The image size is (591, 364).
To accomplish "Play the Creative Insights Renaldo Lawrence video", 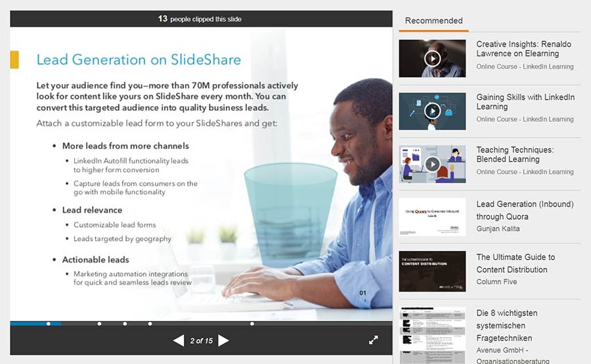I will pyautogui.click(x=432, y=58).
